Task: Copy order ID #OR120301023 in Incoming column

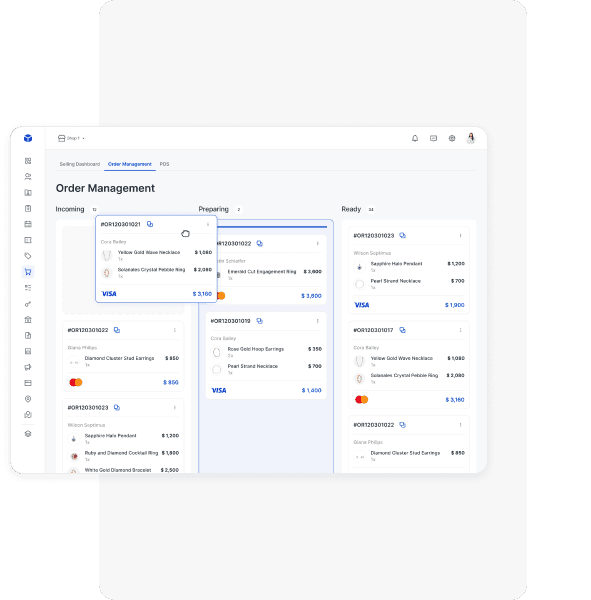Action: click(117, 408)
